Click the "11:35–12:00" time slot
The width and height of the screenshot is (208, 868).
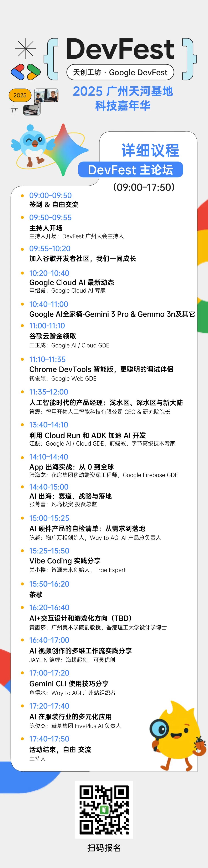pos(49,392)
